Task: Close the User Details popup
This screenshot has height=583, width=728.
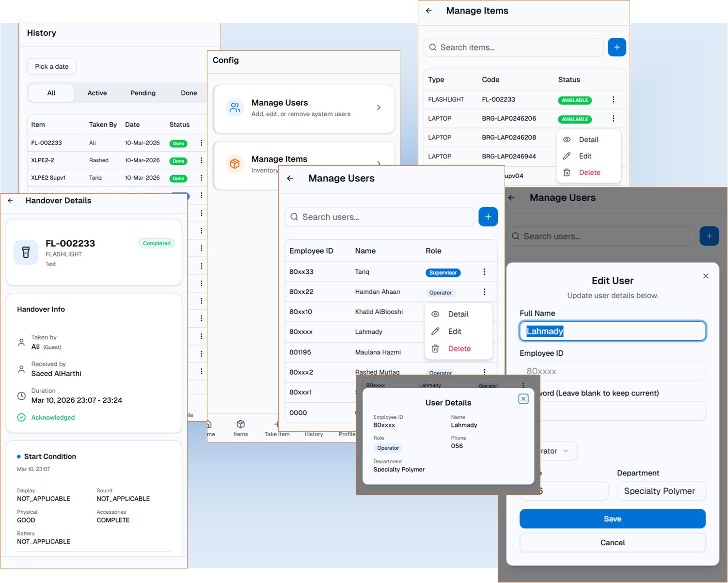Action: click(x=523, y=399)
